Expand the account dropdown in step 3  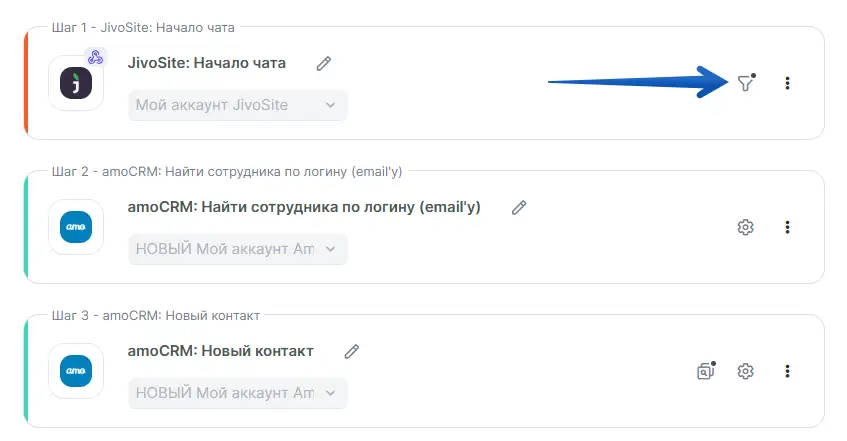(x=238, y=393)
